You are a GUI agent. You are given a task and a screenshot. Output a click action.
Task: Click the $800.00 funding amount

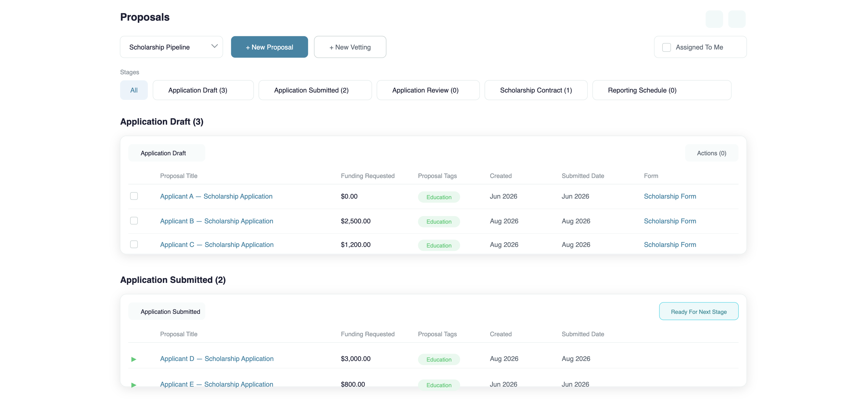coord(353,384)
